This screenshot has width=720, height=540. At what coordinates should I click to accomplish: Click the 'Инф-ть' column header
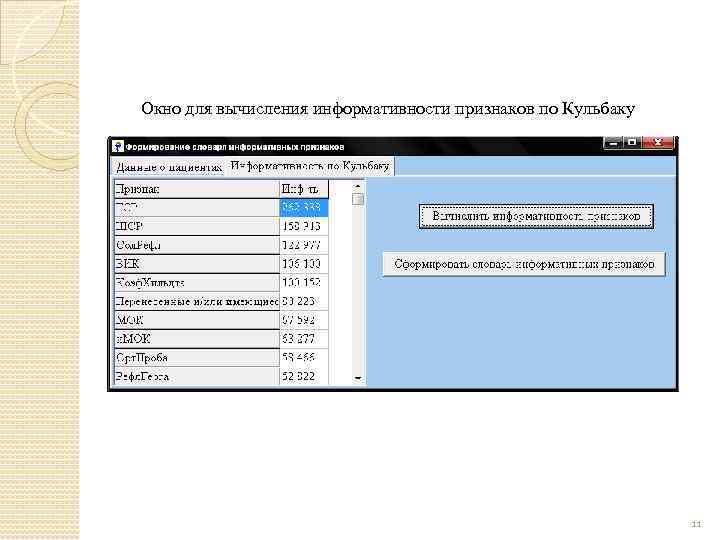coord(304,189)
